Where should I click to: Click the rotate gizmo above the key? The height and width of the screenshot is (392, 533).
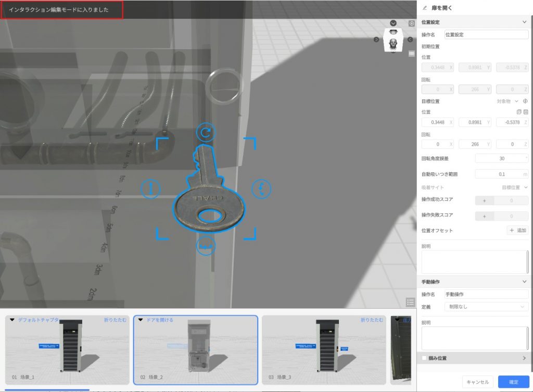click(x=206, y=133)
